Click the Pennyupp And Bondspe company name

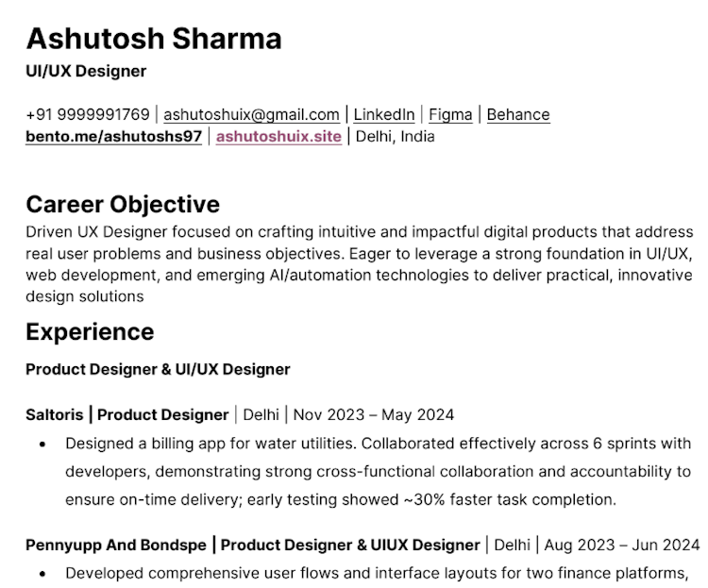coord(116,546)
